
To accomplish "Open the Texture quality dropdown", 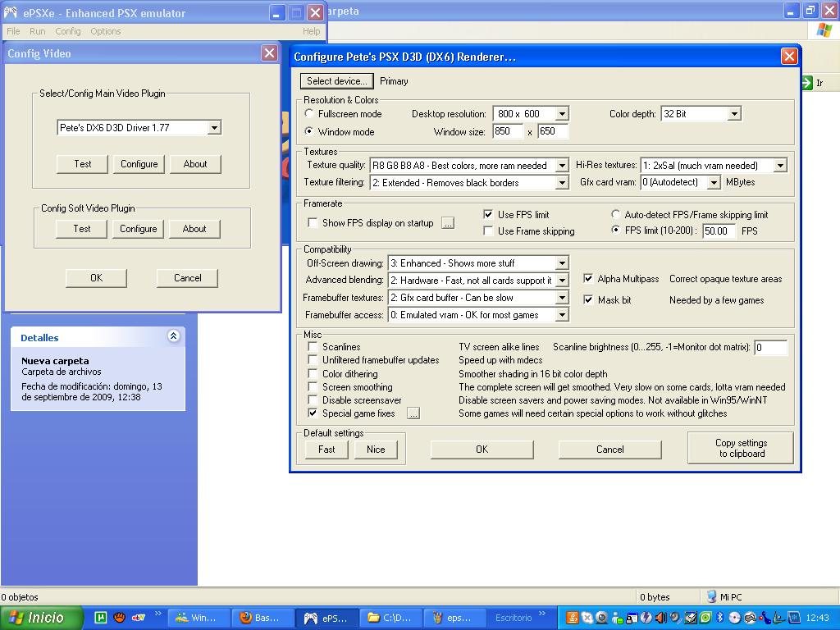I will (x=561, y=166).
